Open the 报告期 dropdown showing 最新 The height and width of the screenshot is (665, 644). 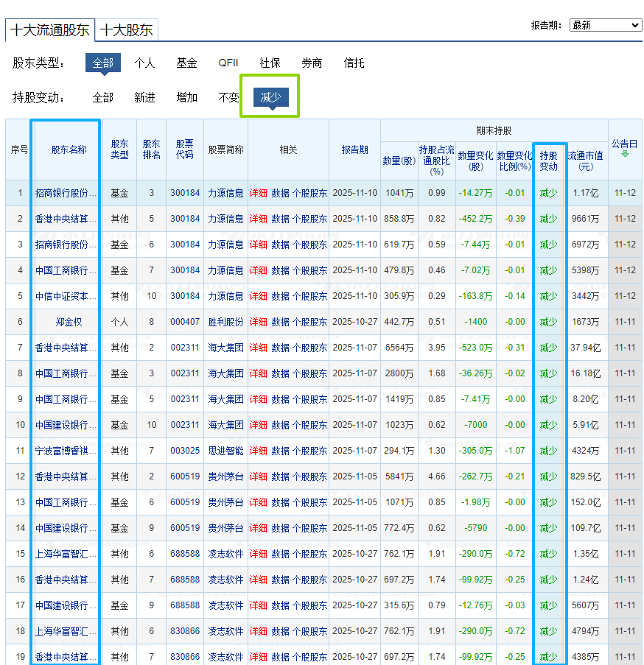click(x=606, y=26)
